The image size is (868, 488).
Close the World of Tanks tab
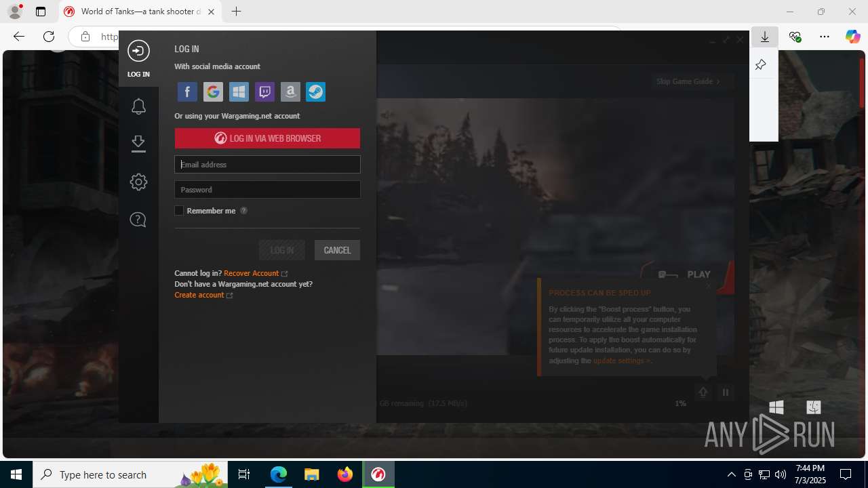coord(211,12)
